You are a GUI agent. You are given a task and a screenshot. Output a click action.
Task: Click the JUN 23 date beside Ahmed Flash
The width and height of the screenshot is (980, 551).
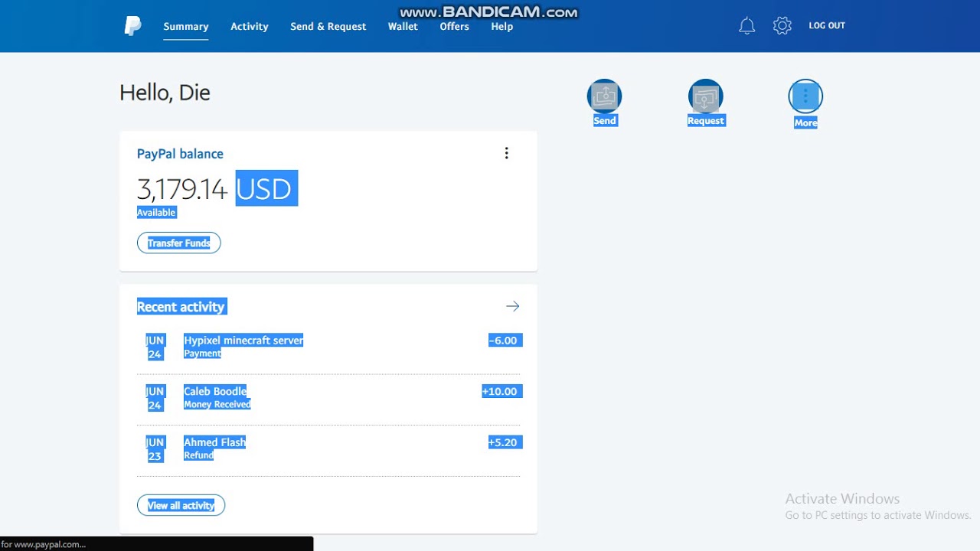(155, 449)
